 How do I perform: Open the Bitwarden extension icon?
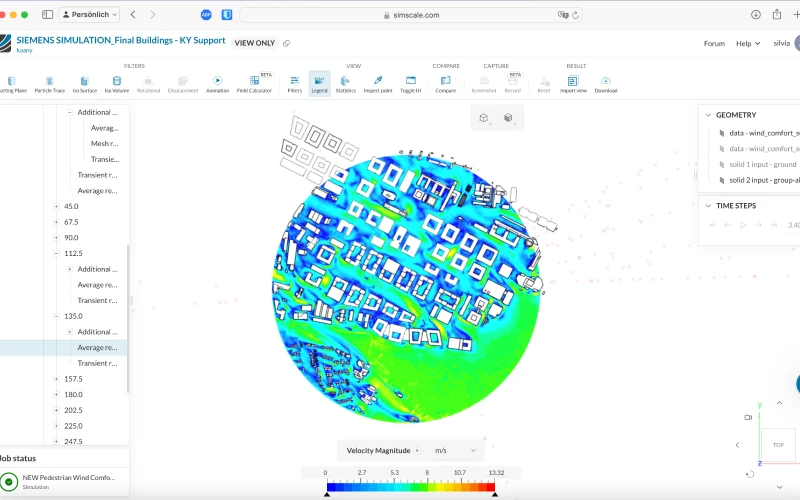(227, 15)
